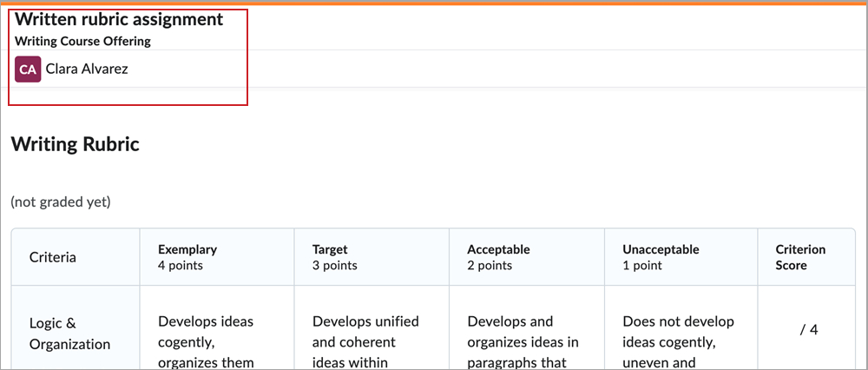Click the Writing Course Offering subtitle

click(x=82, y=41)
